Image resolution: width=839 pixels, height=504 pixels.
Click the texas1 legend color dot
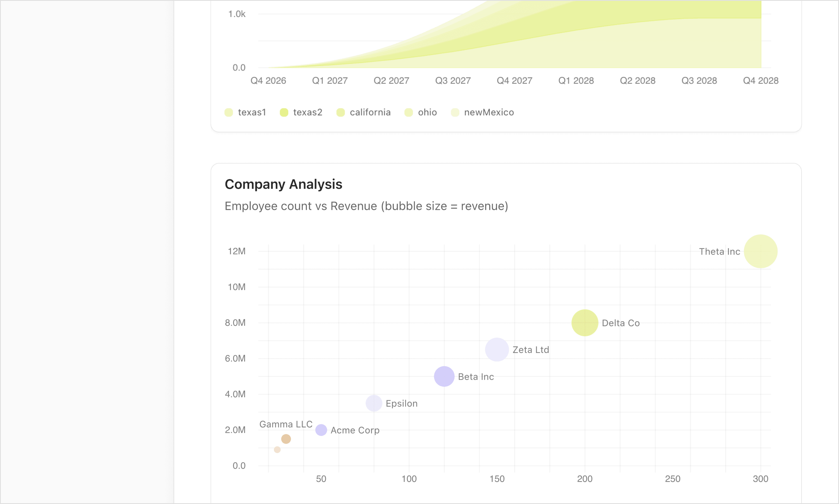click(229, 112)
